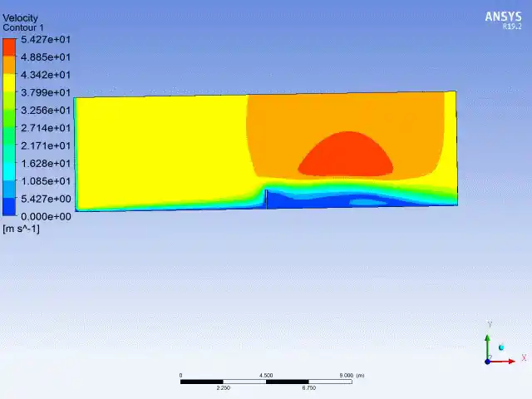Click the ANSYS logo
This screenshot has width=532, height=399.
coord(503,17)
